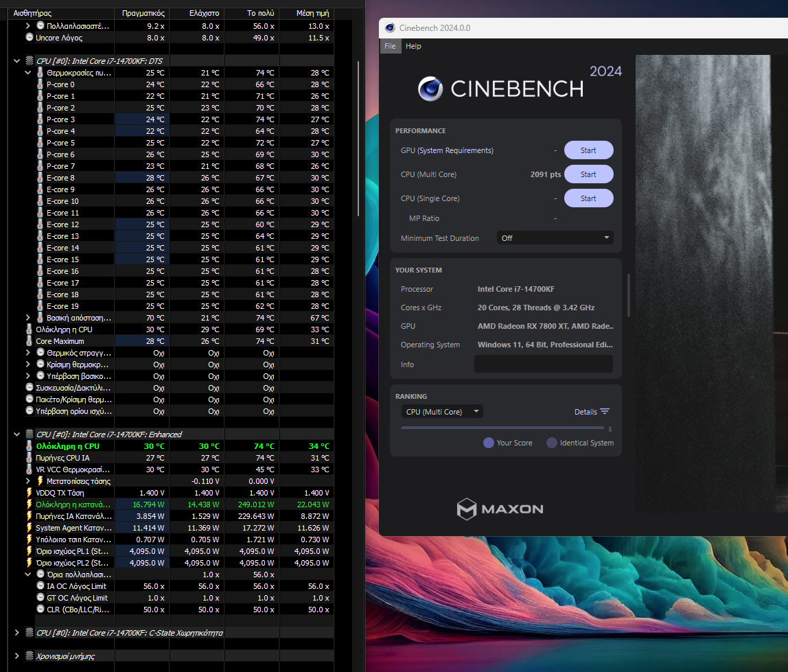This screenshot has width=788, height=672.
Task: Click the clock icon beside GT OC Λόγος Limit
Action: point(40,598)
